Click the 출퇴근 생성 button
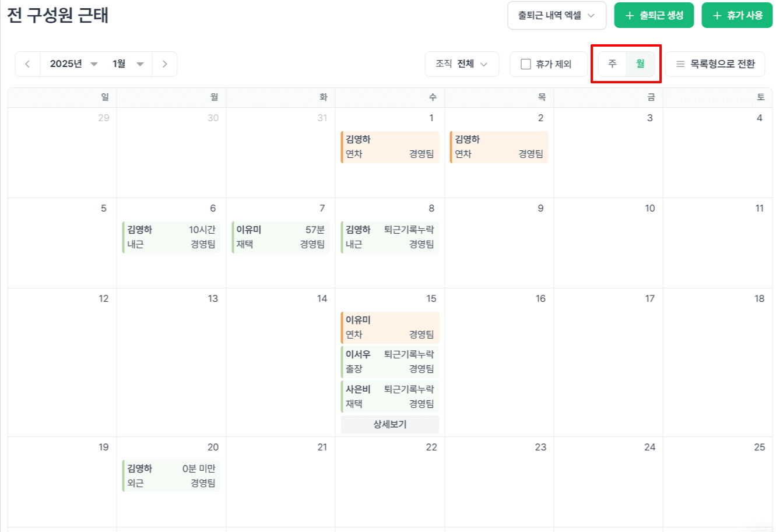Image resolution: width=776 pixels, height=532 pixels. click(654, 15)
